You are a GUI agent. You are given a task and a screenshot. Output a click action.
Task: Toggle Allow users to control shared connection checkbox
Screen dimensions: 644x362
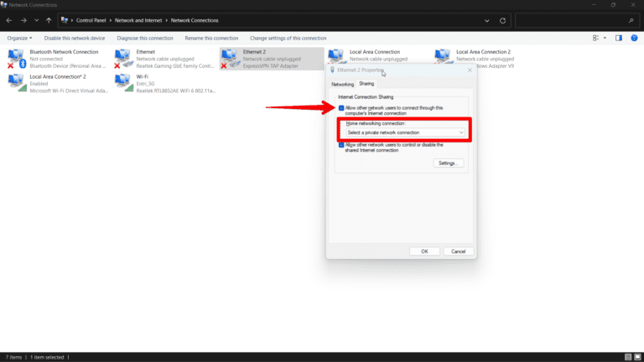341,145
